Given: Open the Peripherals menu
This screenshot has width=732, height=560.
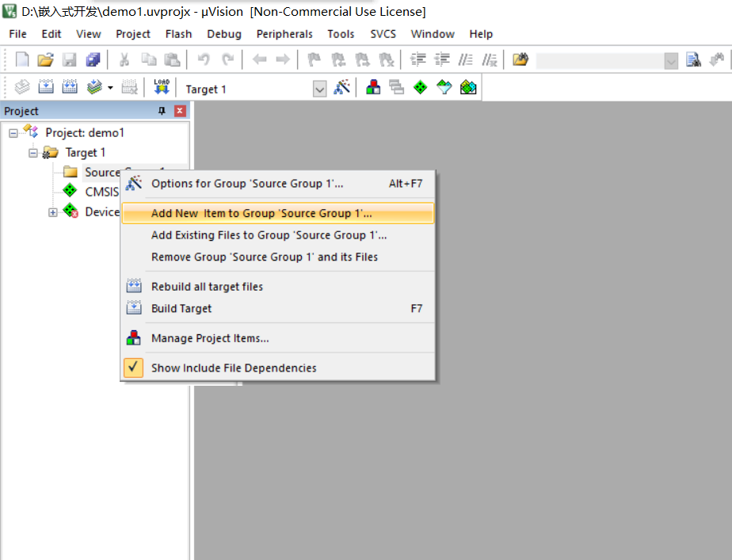Looking at the screenshot, I should pos(284,34).
